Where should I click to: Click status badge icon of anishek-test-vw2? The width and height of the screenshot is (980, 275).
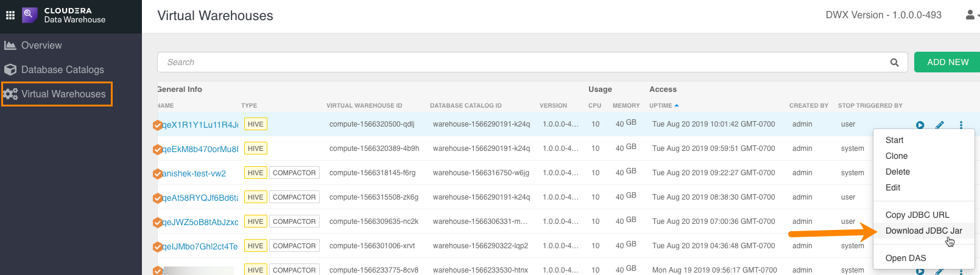click(x=157, y=173)
